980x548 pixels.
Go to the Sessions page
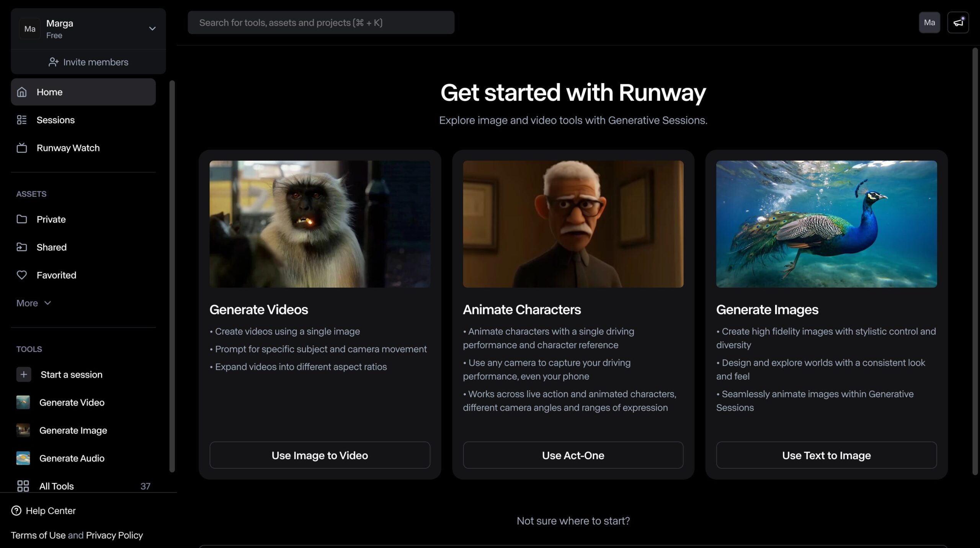[x=56, y=120]
